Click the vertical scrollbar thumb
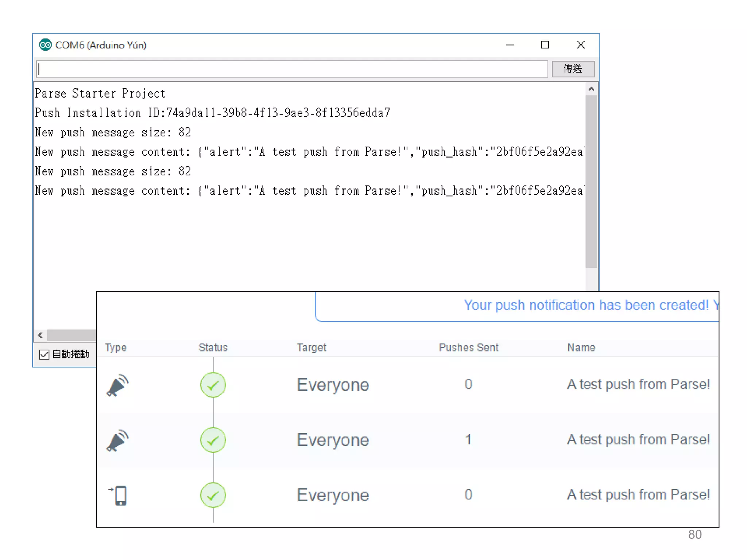747x560 pixels. click(x=591, y=182)
